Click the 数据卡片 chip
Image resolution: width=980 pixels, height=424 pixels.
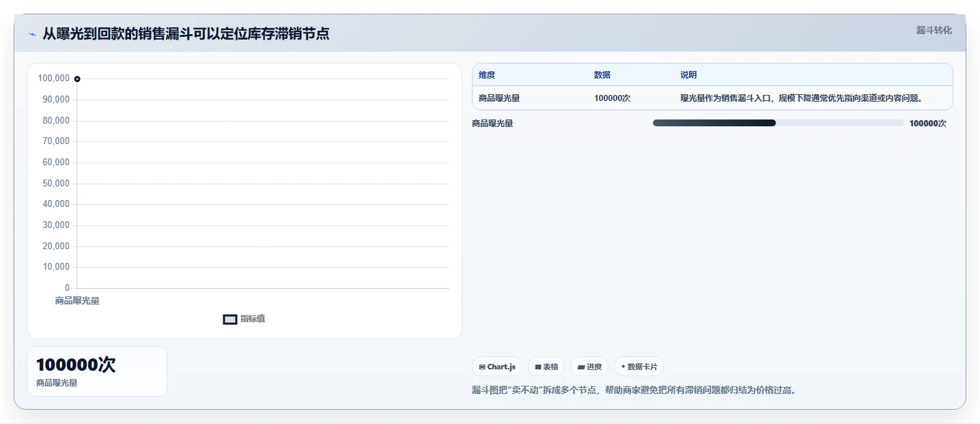tap(639, 367)
